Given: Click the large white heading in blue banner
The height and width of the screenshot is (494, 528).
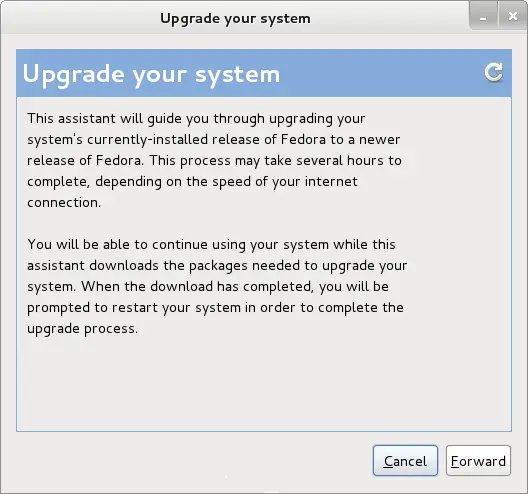Looking at the screenshot, I should click(151, 74).
